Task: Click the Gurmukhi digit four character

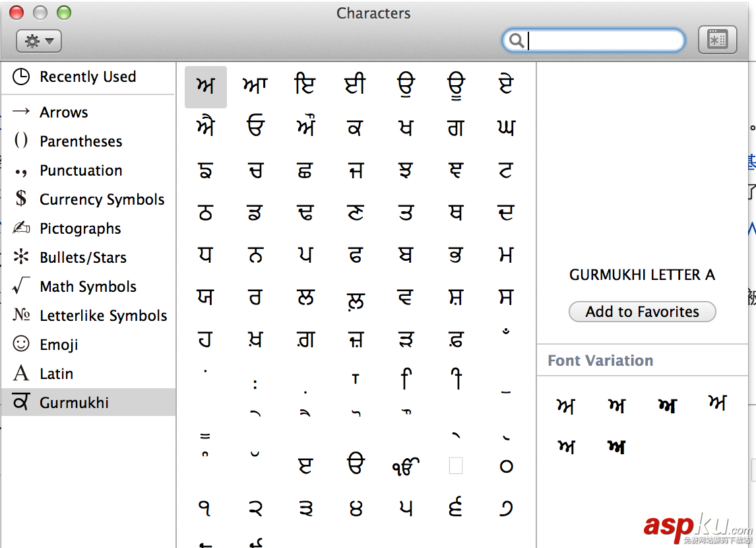Action: click(356, 508)
